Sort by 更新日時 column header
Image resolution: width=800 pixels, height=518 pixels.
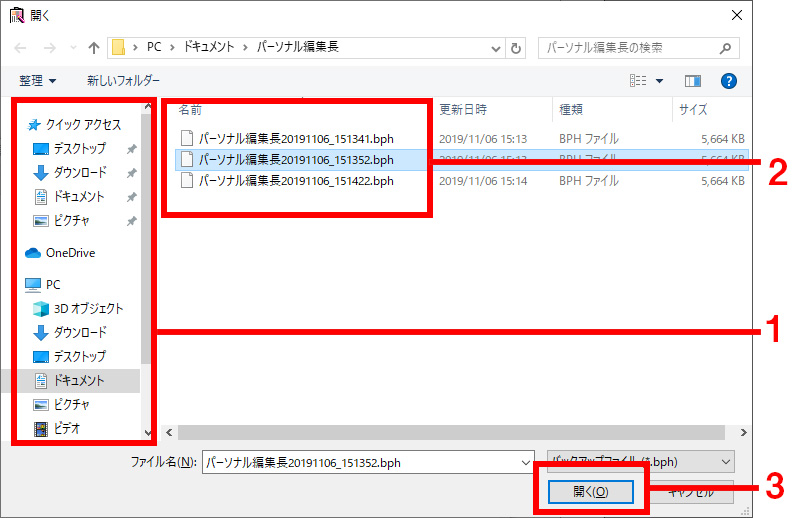[463, 109]
